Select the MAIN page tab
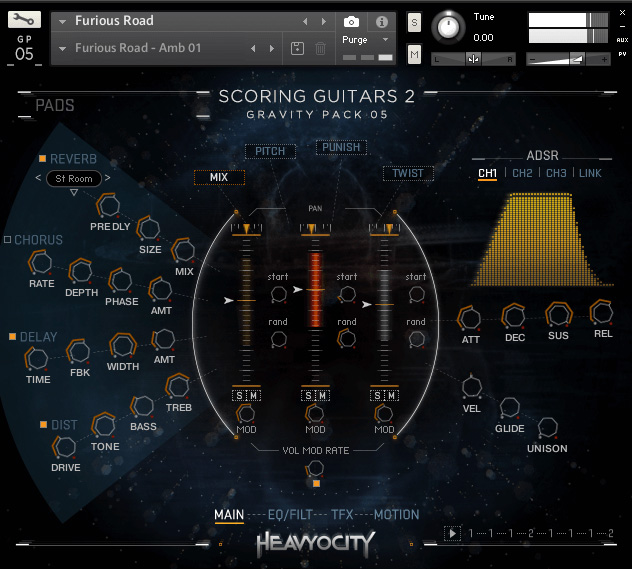This screenshot has width=632, height=569. 229,515
